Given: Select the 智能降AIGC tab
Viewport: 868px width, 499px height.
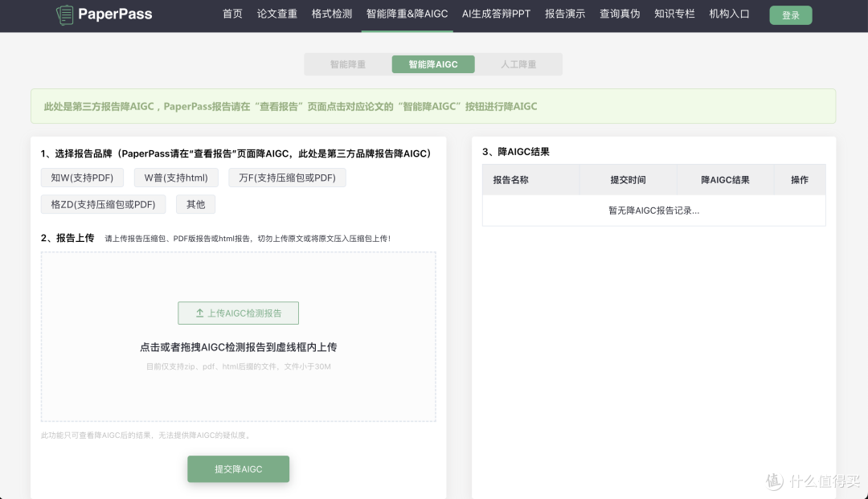Looking at the screenshot, I should coord(433,64).
